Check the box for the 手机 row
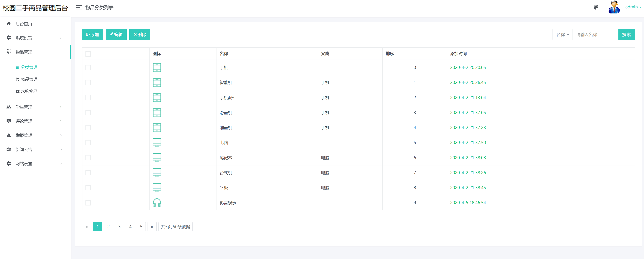Screen dimensions: 644x259 [x=88, y=67]
